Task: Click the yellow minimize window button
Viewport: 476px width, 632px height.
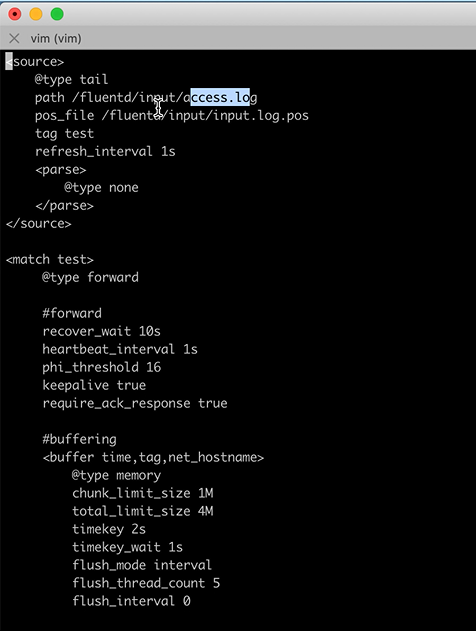Action: pyautogui.click(x=36, y=14)
